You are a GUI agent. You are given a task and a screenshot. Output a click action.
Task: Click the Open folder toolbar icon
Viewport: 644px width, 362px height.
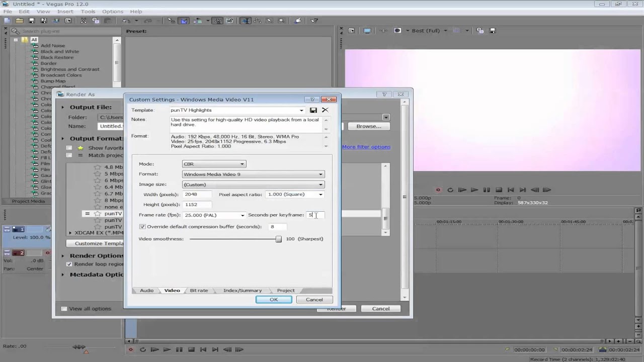pos(19,21)
